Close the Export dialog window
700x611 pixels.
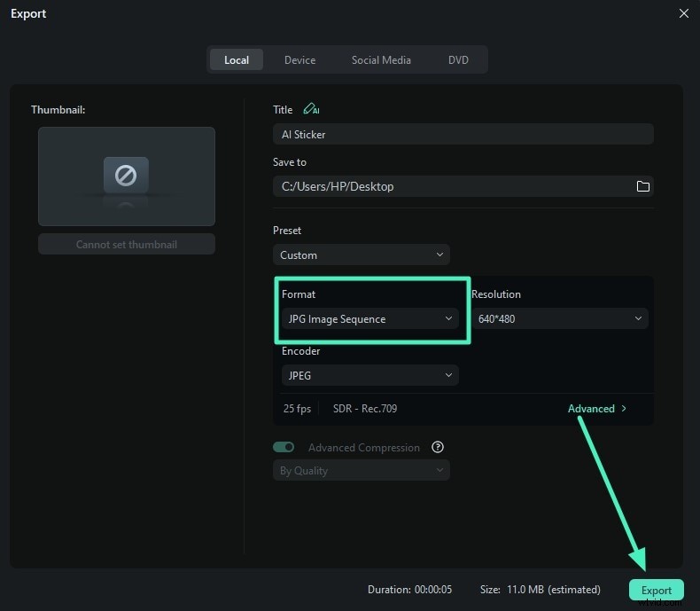pyautogui.click(x=683, y=13)
